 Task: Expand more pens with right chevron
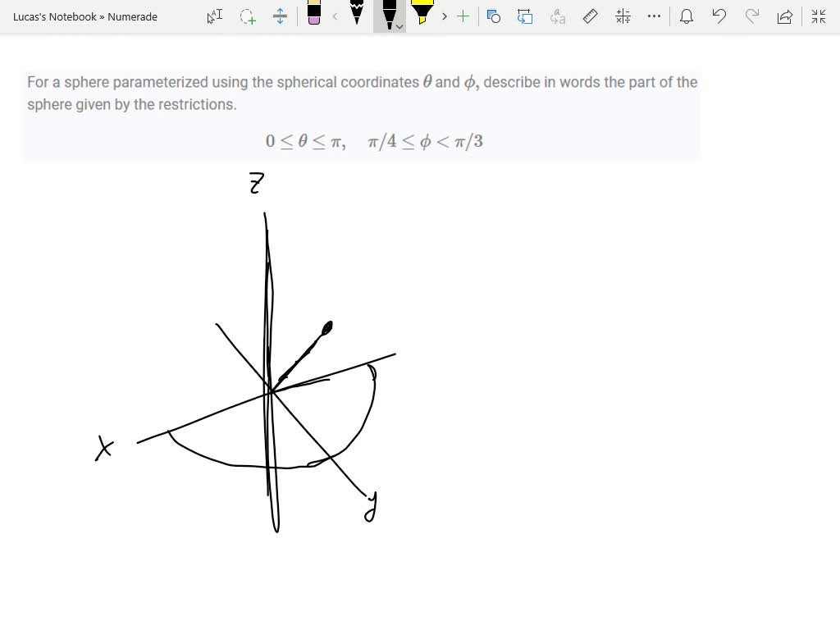(444, 16)
